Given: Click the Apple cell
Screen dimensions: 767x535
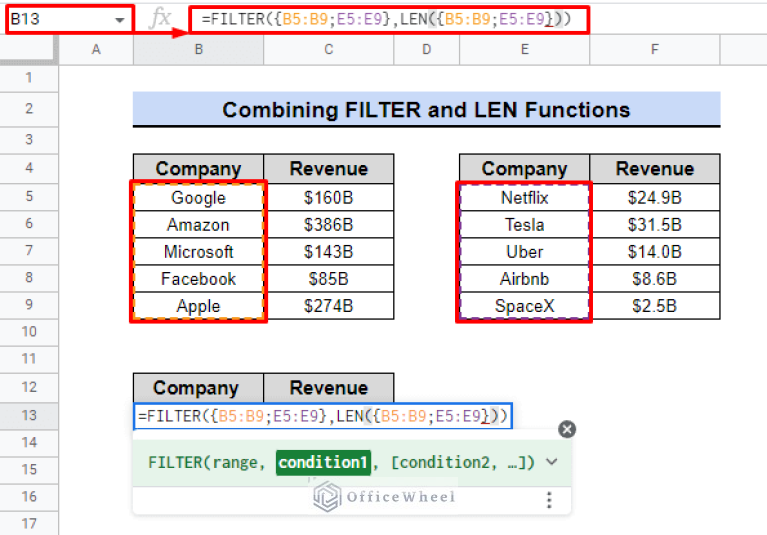Looking at the screenshot, I should point(199,306).
